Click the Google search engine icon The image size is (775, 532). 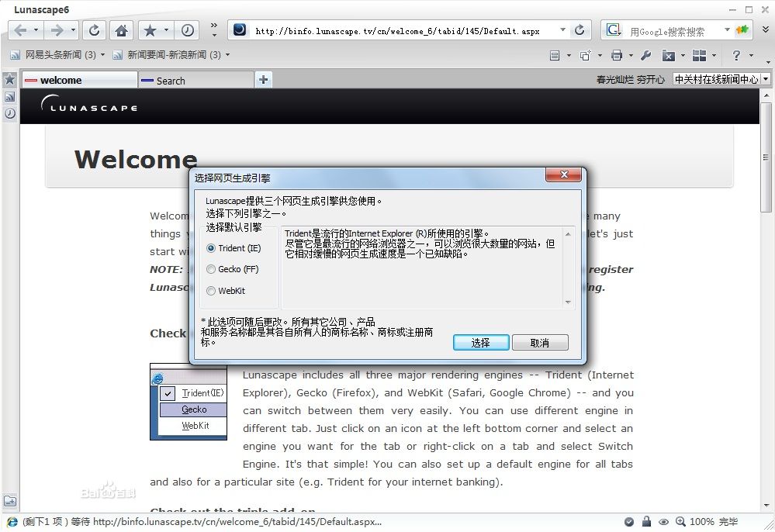pos(614,30)
